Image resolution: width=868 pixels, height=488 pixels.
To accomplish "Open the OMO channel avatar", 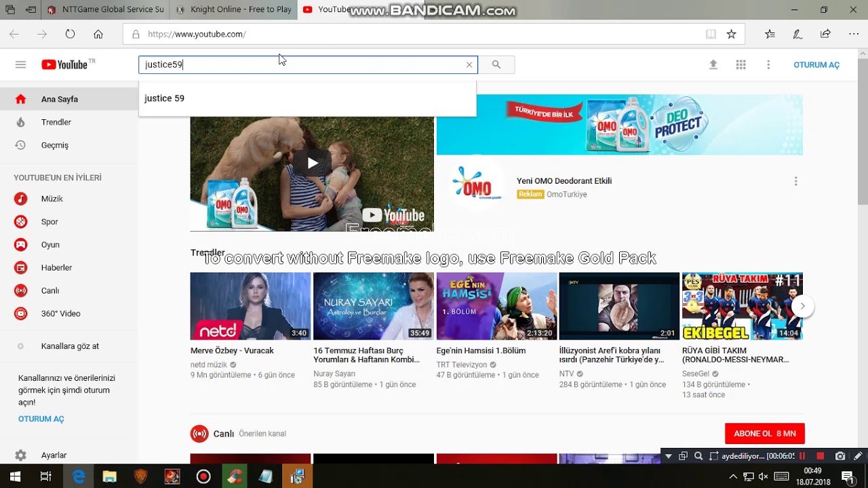I will [x=478, y=184].
